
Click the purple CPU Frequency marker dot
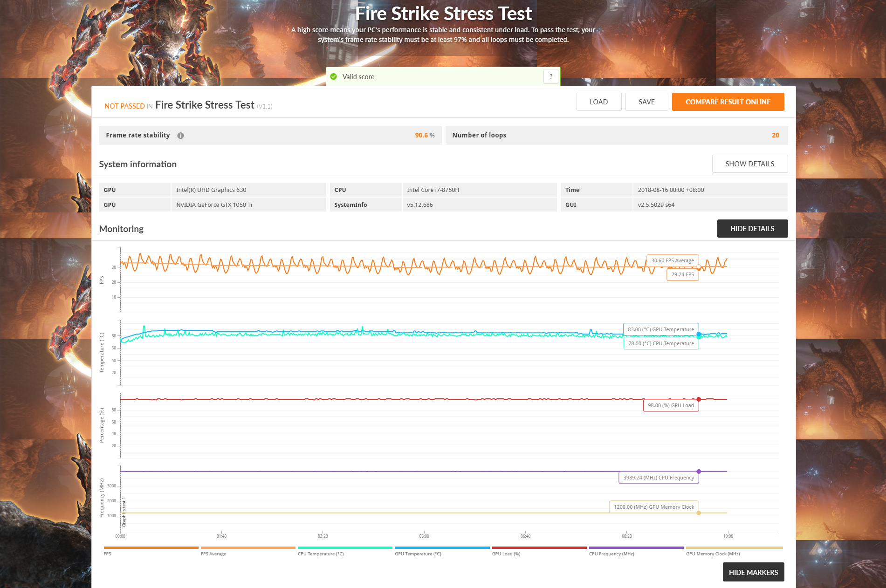(x=699, y=472)
